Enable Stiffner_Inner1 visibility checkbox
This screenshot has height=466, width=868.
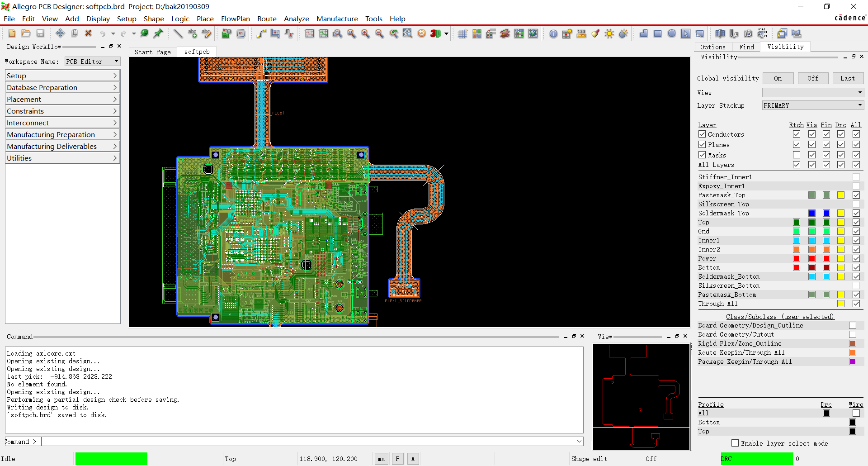856,177
